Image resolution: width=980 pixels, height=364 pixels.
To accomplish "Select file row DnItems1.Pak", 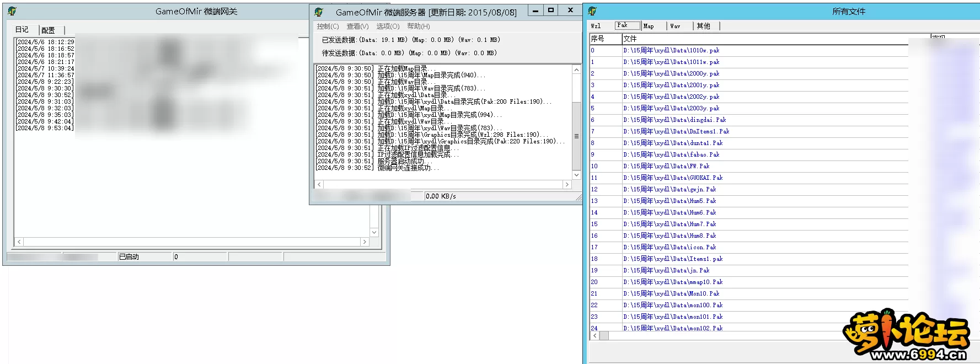I will [x=749, y=131].
